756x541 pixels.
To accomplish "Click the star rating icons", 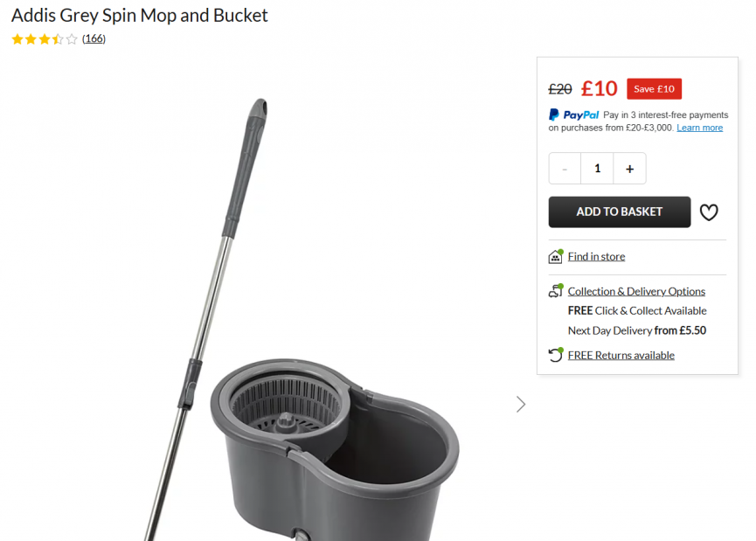I will point(45,39).
